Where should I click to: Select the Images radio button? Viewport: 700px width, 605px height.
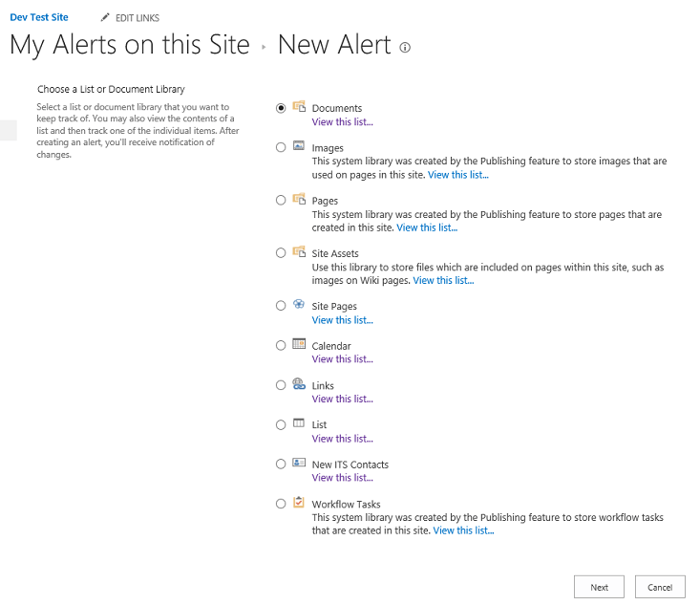coord(281,147)
